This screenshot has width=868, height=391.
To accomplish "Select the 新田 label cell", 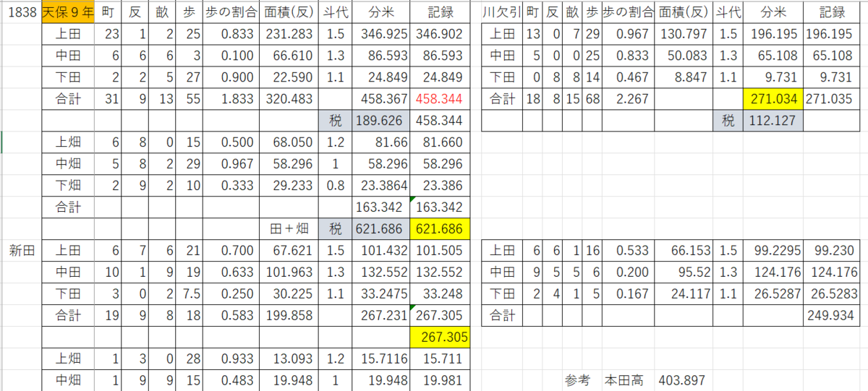I will pos(22,249).
